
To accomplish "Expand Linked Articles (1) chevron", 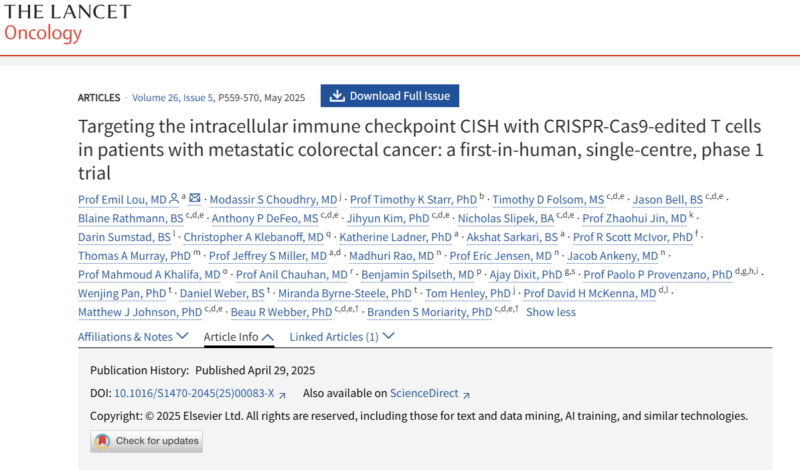I will click(388, 336).
